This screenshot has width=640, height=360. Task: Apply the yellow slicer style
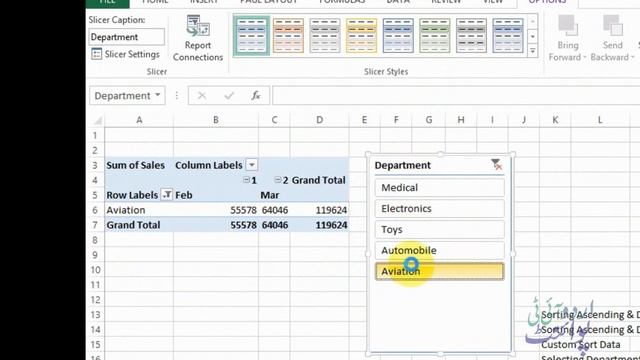point(361,36)
